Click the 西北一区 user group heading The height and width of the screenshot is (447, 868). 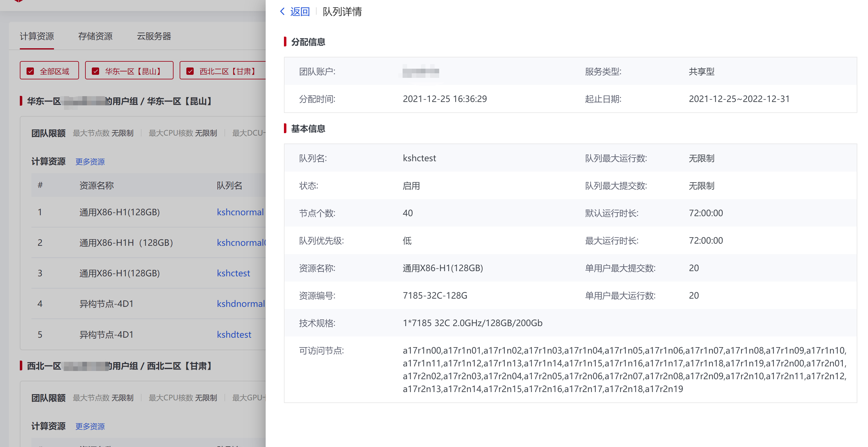coord(120,366)
